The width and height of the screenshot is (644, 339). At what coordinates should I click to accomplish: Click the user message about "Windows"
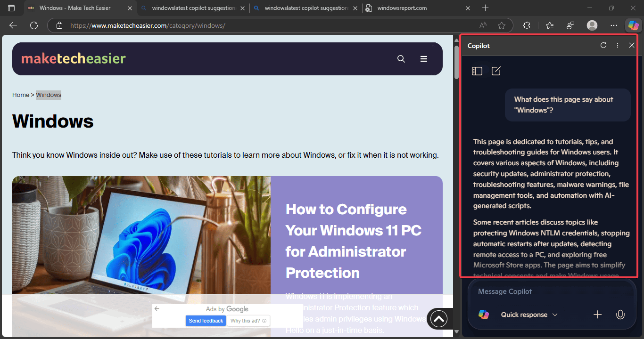pyautogui.click(x=568, y=105)
